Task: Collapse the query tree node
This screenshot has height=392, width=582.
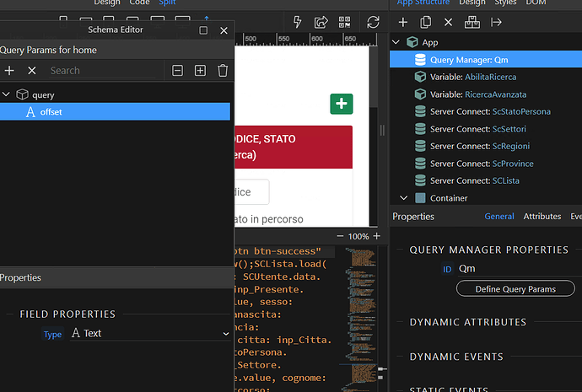Action: [6, 94]
